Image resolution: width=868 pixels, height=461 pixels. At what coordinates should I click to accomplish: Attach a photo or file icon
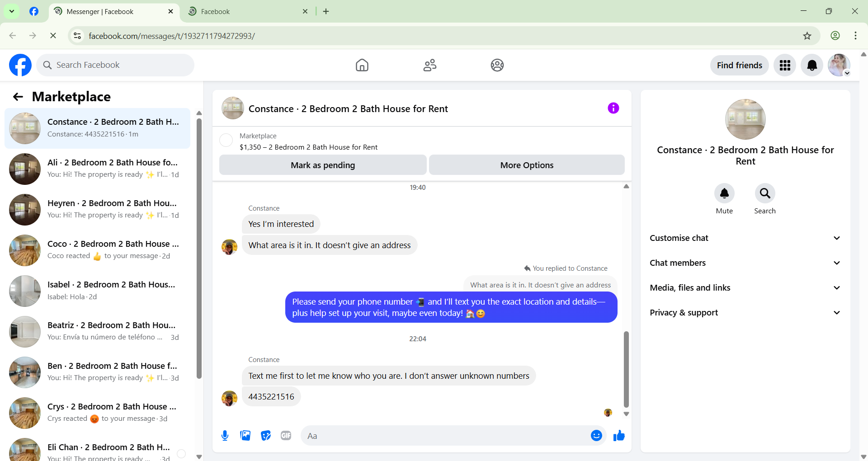pyautogui.click(x=245, y=436)
